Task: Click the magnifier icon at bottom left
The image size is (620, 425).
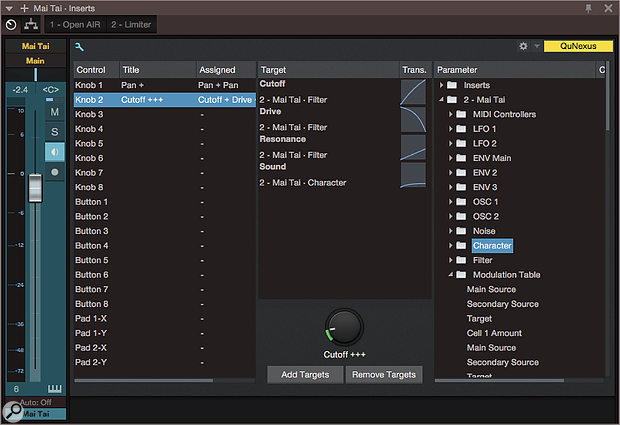Action: click(x=13, y=411)
